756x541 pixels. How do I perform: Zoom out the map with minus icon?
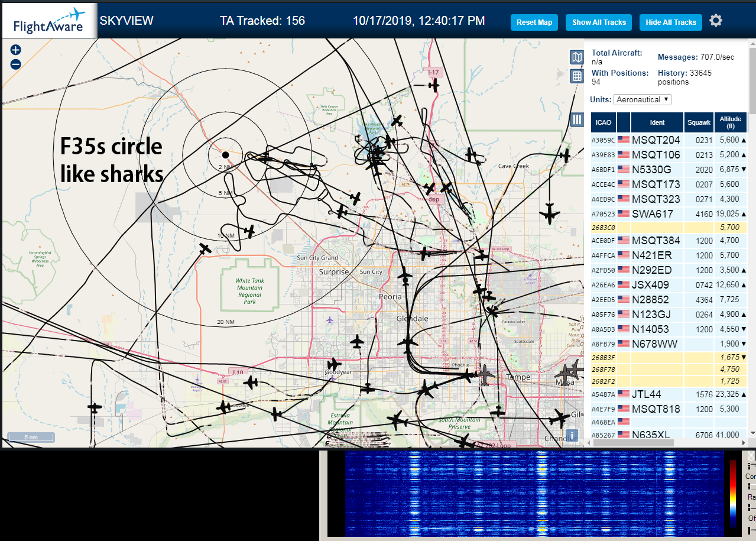pos(16,64)
